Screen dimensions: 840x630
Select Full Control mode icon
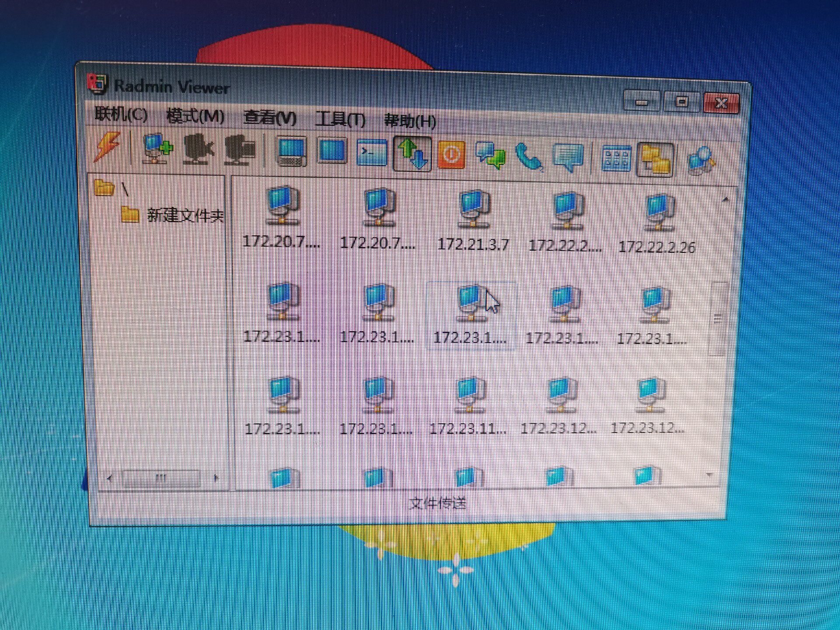click(292, 153)
